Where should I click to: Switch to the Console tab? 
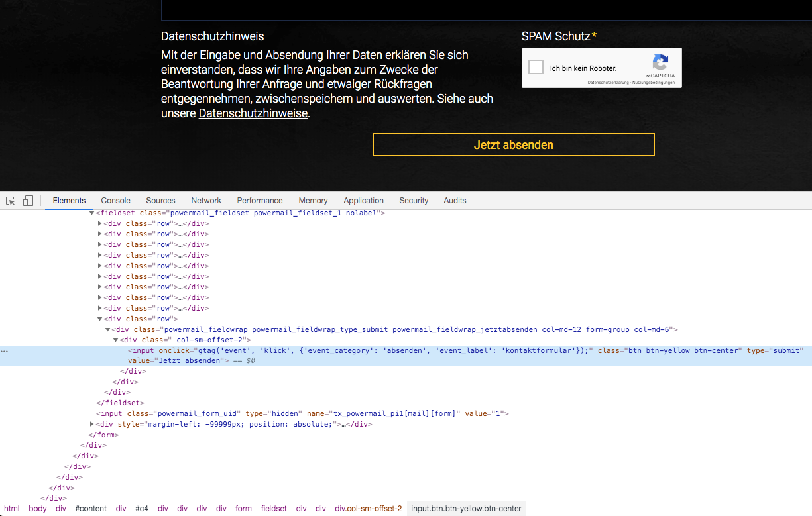(115, 201)
